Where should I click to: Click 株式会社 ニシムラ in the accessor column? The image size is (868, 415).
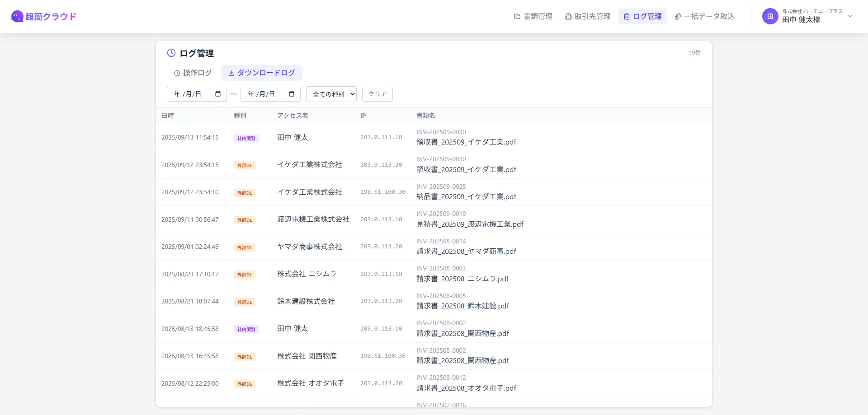tap(307, 274)
